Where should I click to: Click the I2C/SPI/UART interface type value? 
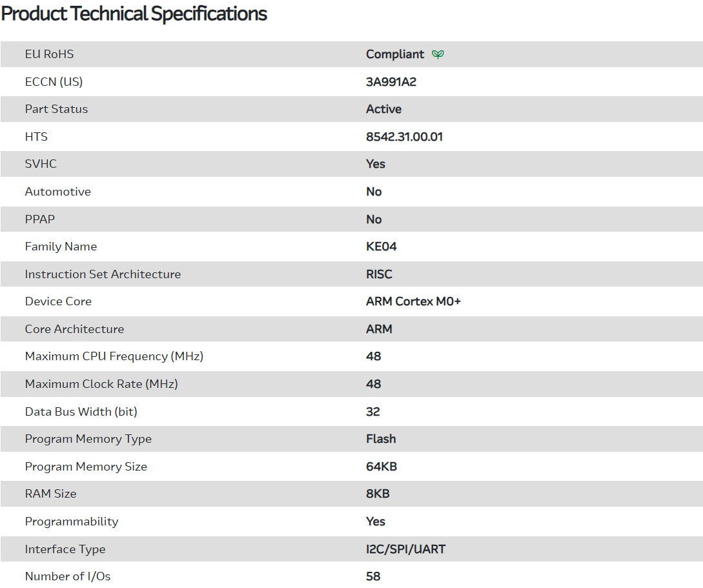click(x=405, y=549)
